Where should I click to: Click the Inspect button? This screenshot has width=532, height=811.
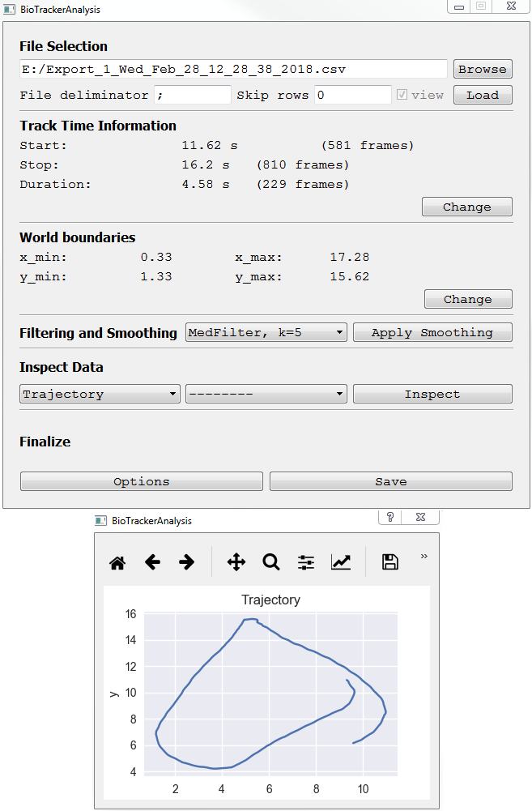pos(432,394)
